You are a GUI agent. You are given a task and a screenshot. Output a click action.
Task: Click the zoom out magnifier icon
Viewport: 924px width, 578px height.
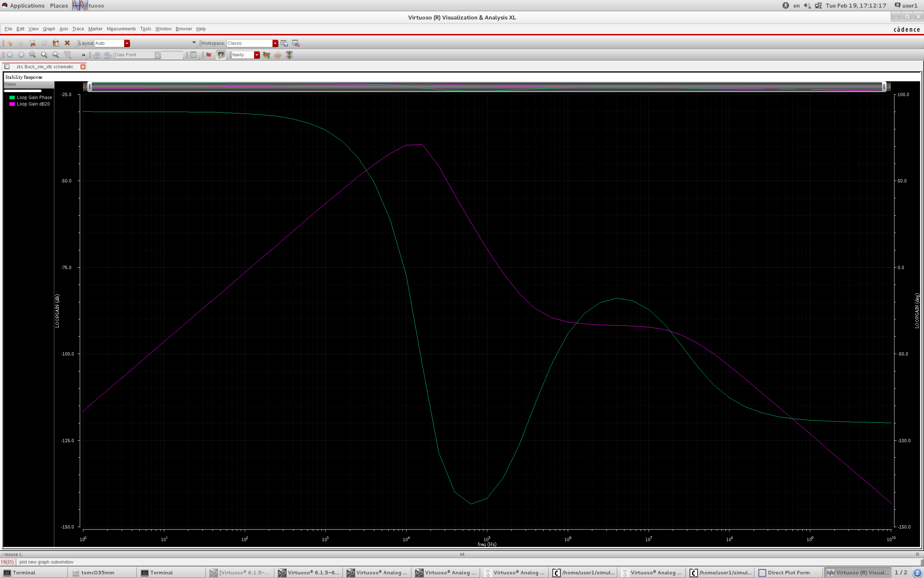pos(56,55)
